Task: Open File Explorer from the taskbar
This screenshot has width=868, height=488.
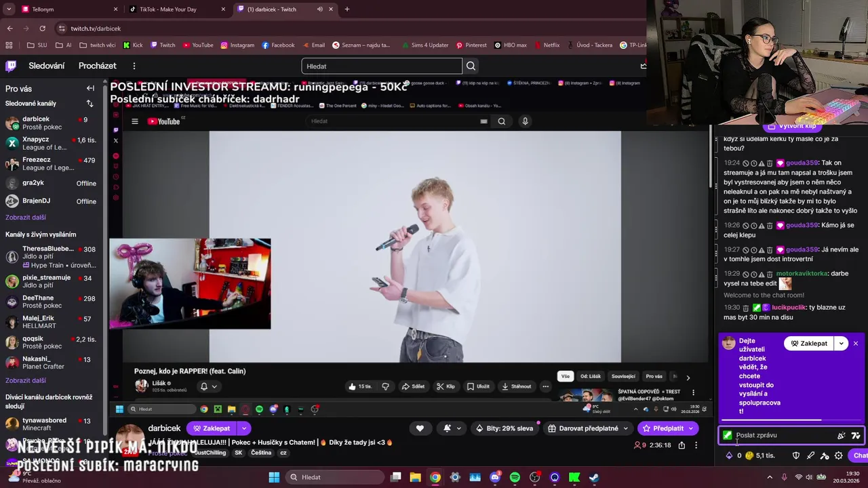Action: coord(415,477)
